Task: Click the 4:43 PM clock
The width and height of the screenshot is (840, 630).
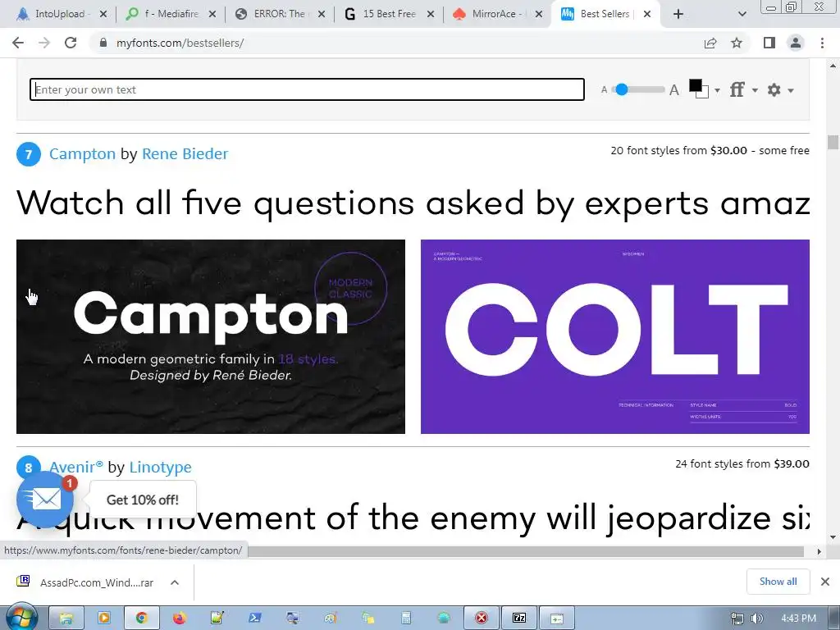Action: click(798, 619)
